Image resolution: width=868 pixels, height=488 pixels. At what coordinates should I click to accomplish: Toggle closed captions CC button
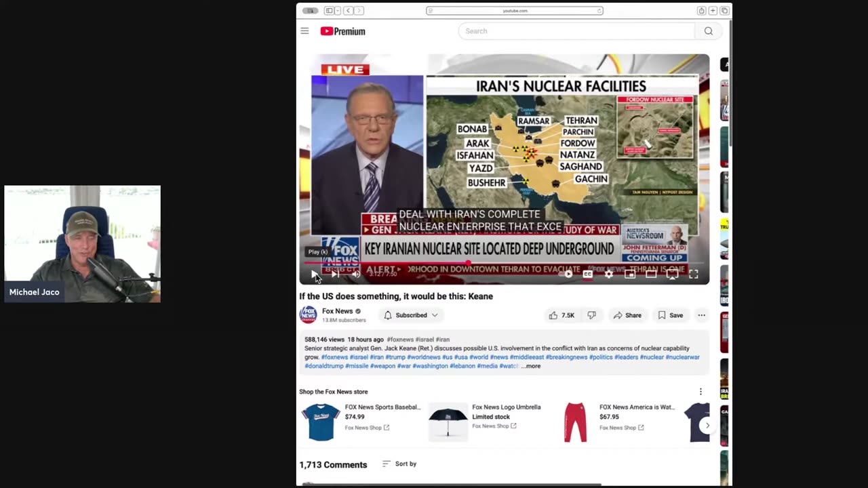coord(588,274)
